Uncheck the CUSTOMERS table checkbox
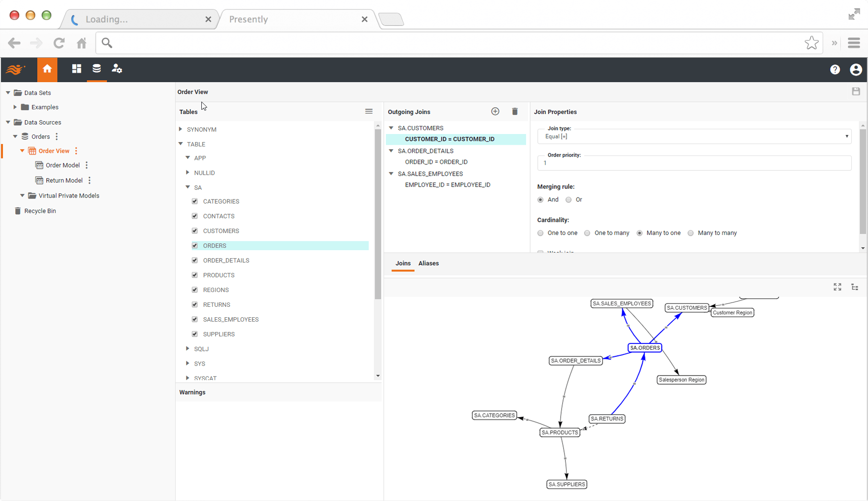The height and width of the screenshot is (501, 868). click(195, 231)
